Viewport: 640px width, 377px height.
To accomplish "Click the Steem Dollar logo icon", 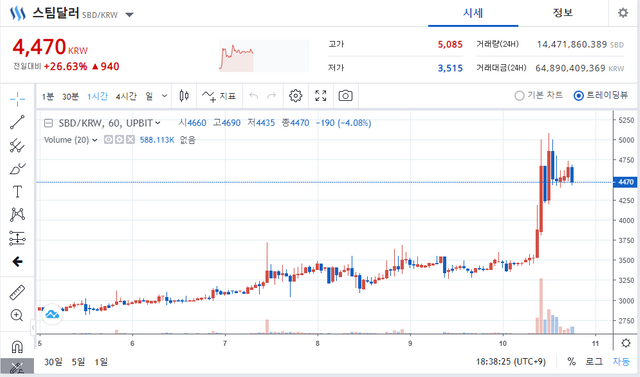I will point(18,13).
